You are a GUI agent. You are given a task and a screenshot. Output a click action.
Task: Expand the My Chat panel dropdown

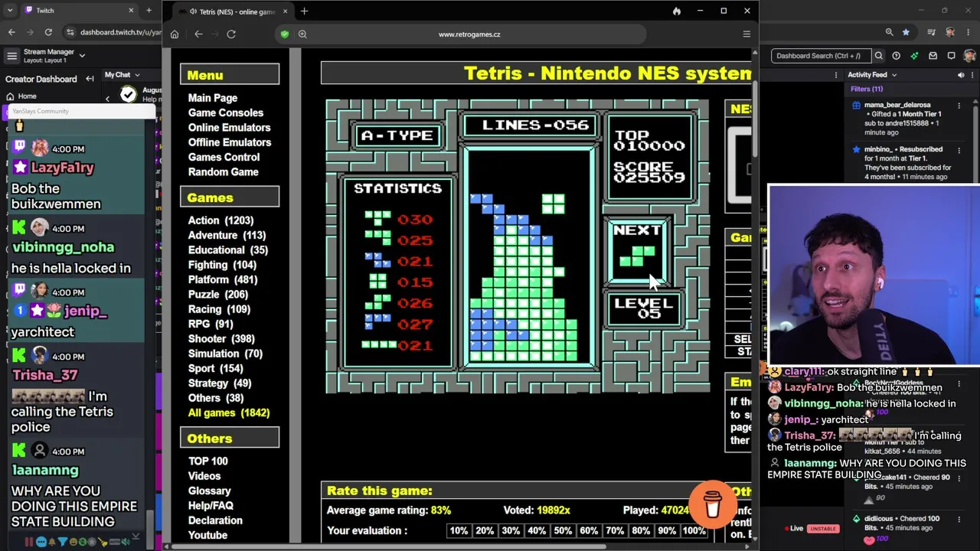tap(136, 75)
